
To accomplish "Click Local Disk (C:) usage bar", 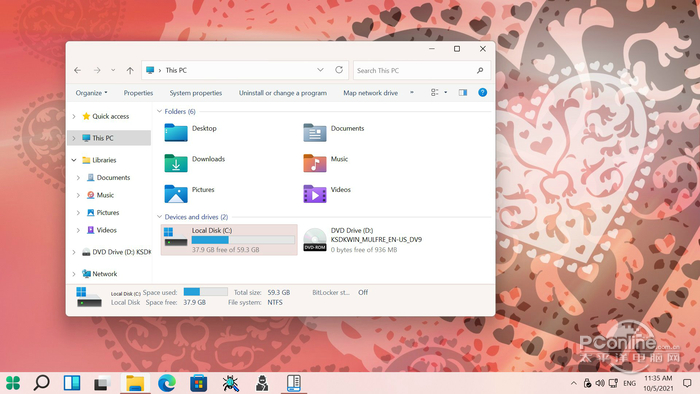I will click(243, 240).
